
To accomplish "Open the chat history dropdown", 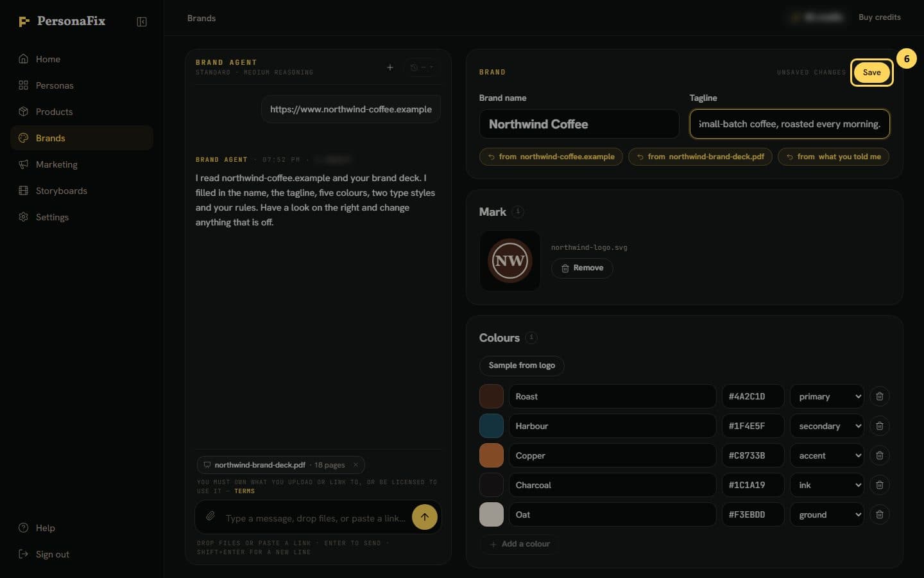I will (x=422, y=67).
